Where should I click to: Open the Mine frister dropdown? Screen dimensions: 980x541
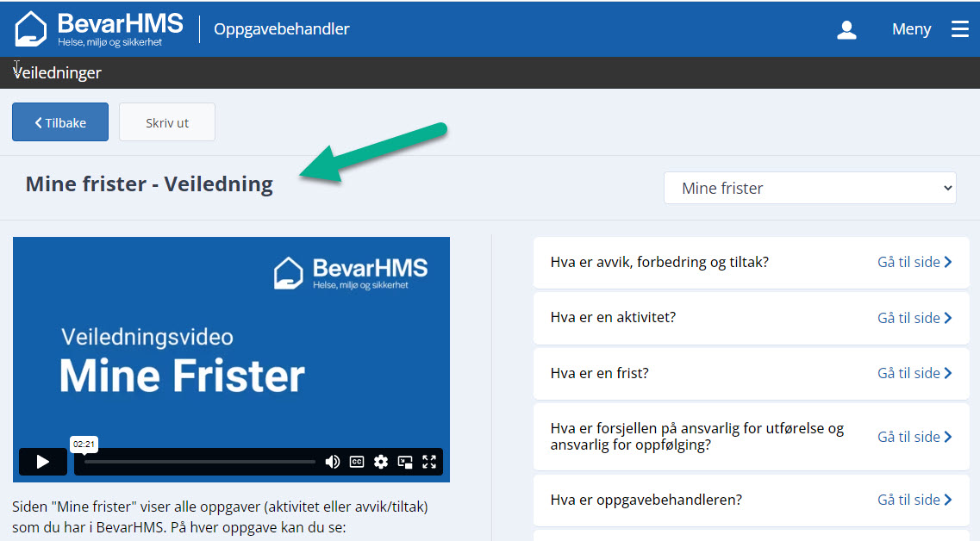[809, 188]
